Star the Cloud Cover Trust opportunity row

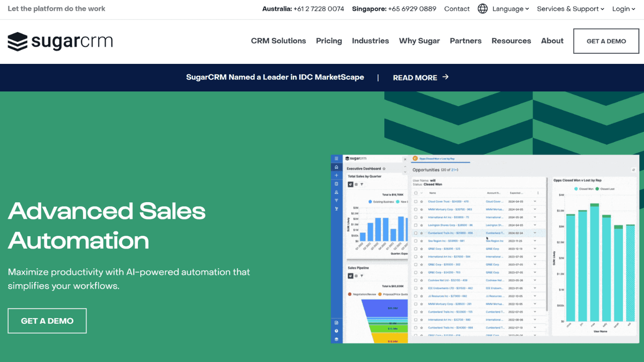422,202
